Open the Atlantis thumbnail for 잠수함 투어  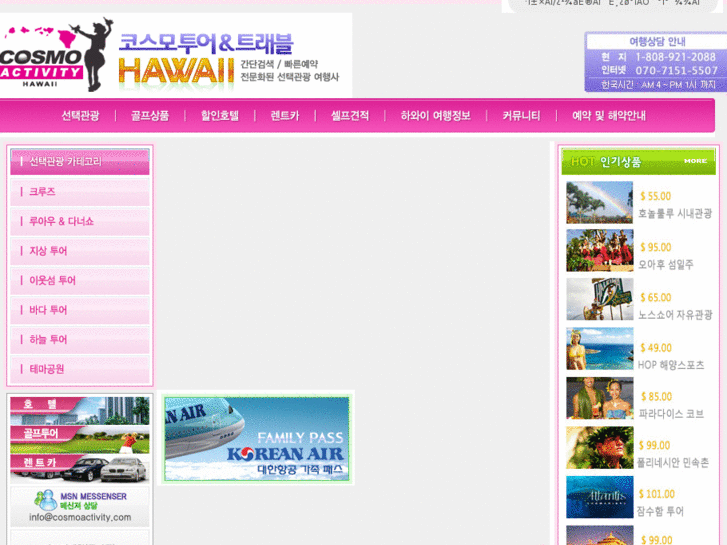599,497
